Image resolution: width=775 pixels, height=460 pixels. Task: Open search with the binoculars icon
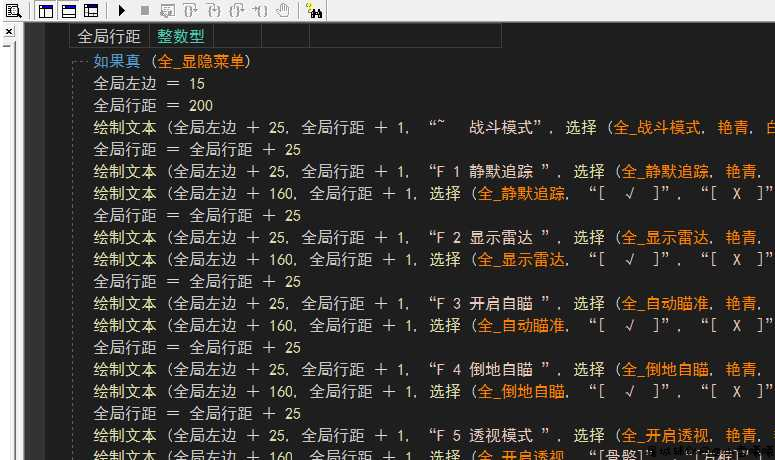click(314, 10)
